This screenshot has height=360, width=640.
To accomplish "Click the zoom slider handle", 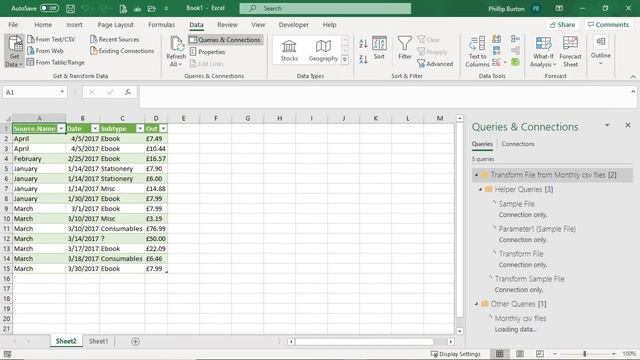I will tap(584, 354).
